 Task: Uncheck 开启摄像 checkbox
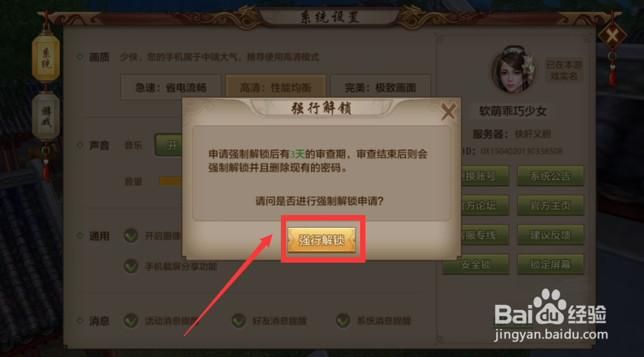pos(131,235)
